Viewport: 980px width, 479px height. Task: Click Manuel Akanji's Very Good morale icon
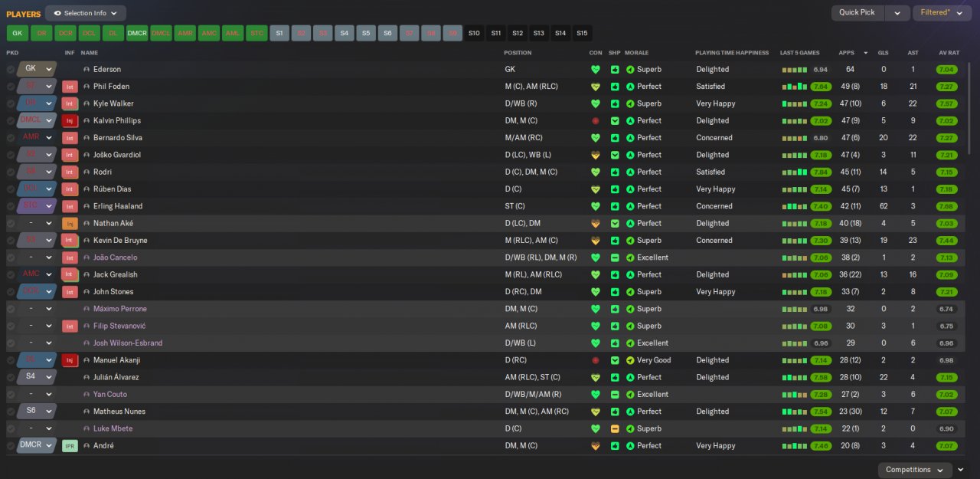(x=630, y=360)
